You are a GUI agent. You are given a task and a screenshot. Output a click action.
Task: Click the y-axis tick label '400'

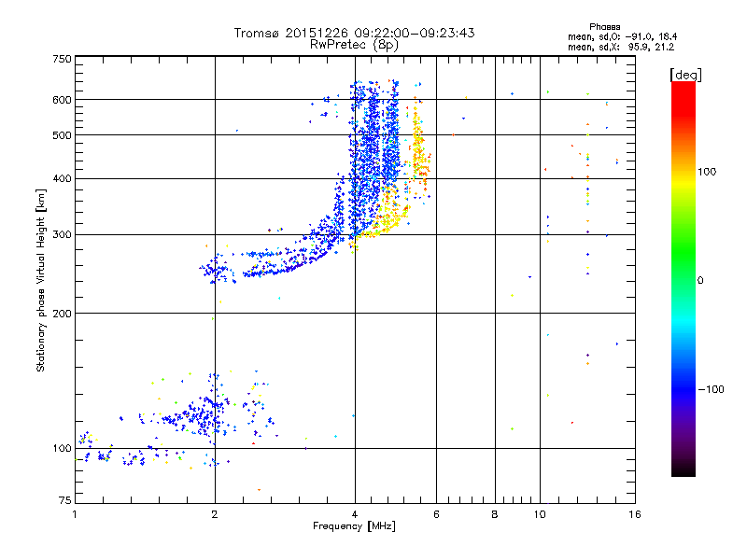62,178
